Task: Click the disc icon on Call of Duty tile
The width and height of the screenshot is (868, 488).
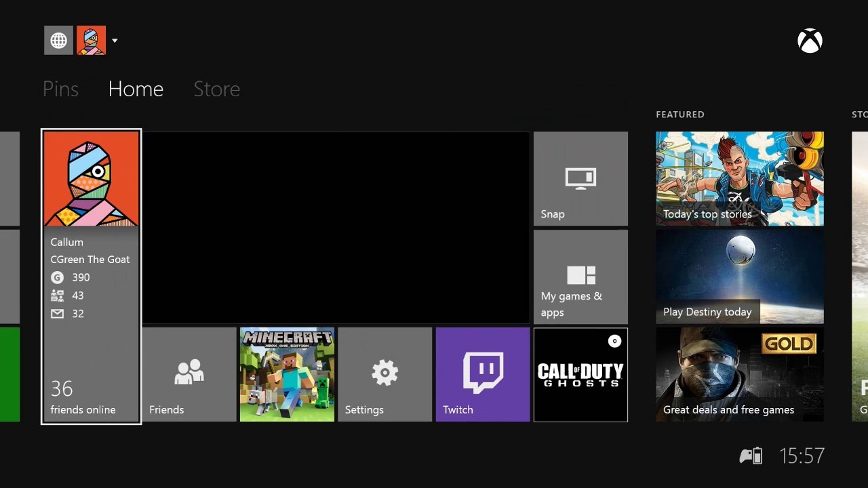Action: (x=614, y=341)
